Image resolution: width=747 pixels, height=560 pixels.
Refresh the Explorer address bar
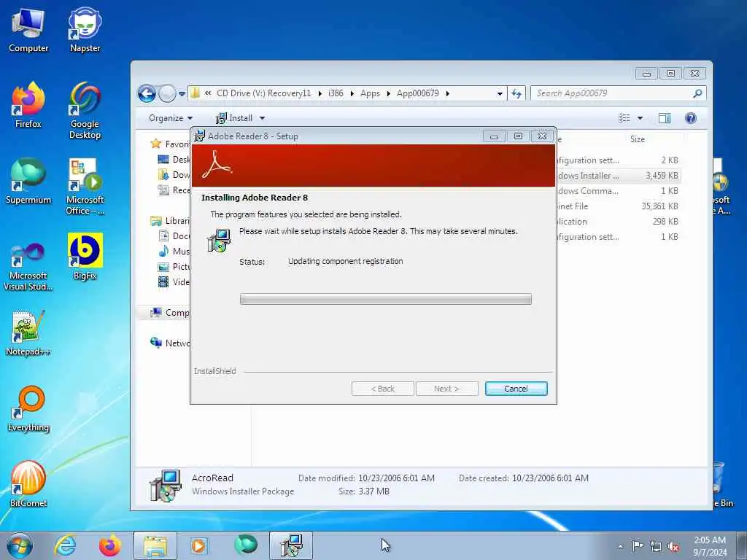516,93
